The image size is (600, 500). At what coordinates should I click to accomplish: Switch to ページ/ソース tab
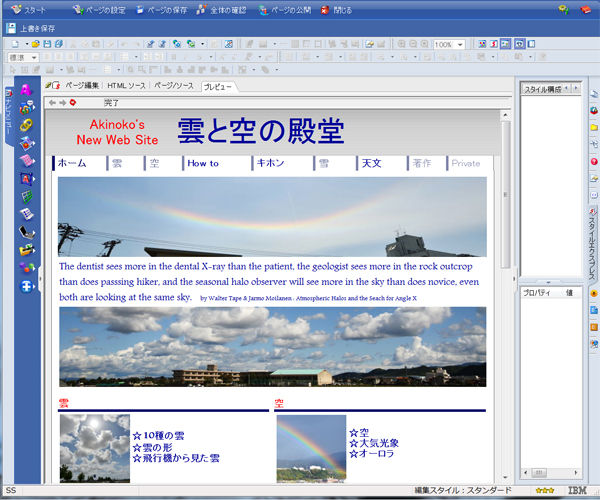(x=174, y=86)
